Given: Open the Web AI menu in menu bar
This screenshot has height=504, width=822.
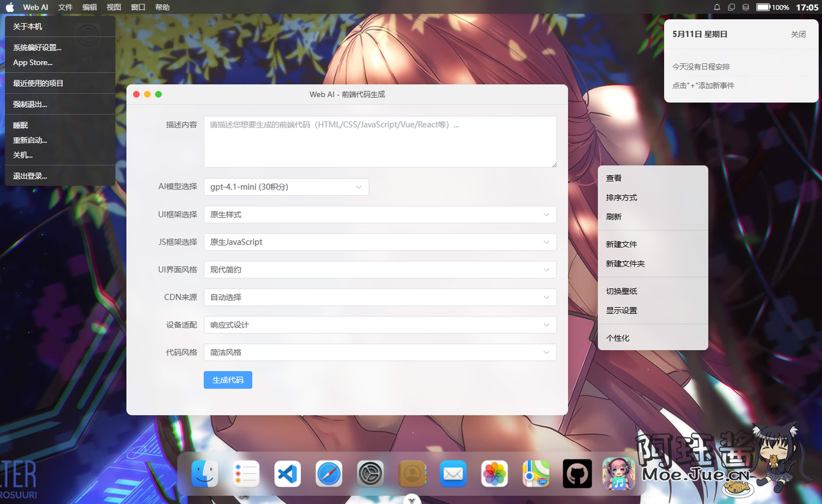Looking at the screenshot, I should coord(35,7).
